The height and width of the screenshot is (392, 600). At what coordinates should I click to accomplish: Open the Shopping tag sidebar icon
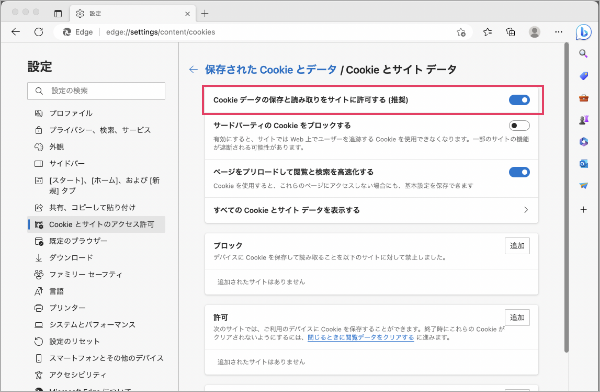[x=583, y=76]
